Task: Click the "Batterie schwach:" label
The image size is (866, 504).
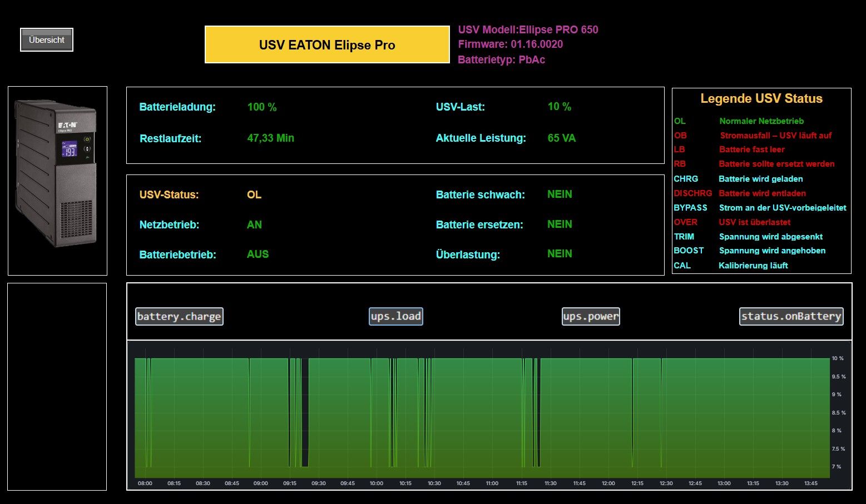Action: pyautogui.click(x=480, y=195)
